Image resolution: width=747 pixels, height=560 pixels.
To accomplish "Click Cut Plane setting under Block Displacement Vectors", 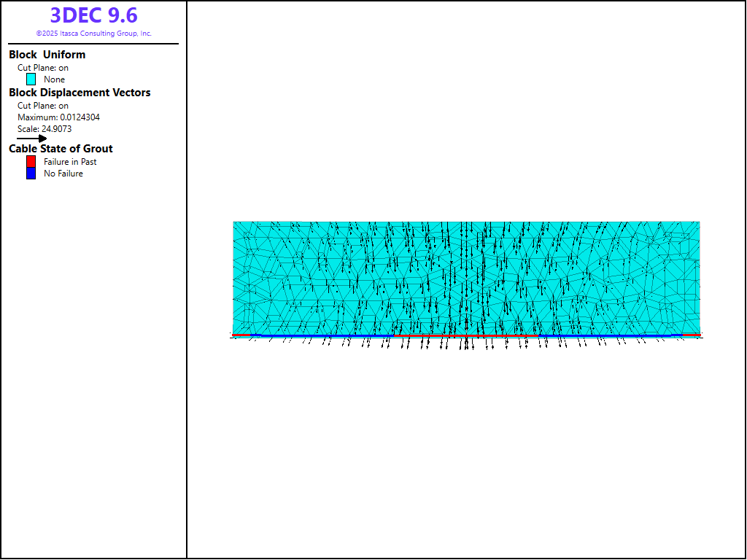I will pyautogui.click(x=43, y=106).
